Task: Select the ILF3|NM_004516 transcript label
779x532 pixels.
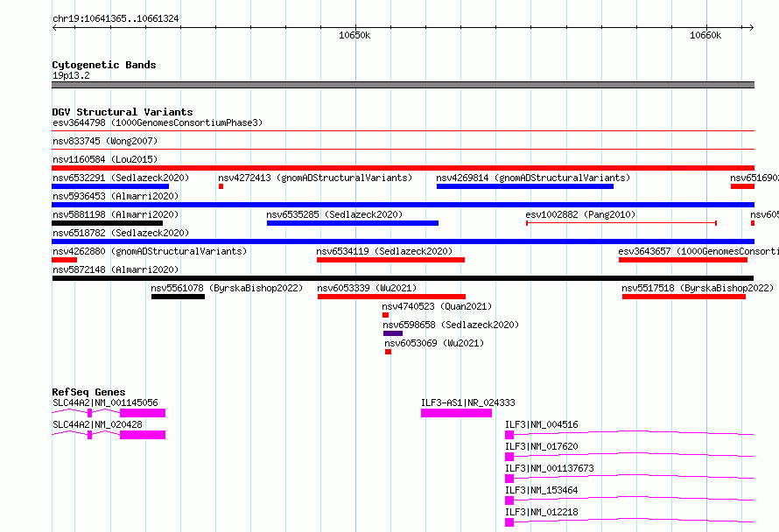Action: tap(542, 424)
